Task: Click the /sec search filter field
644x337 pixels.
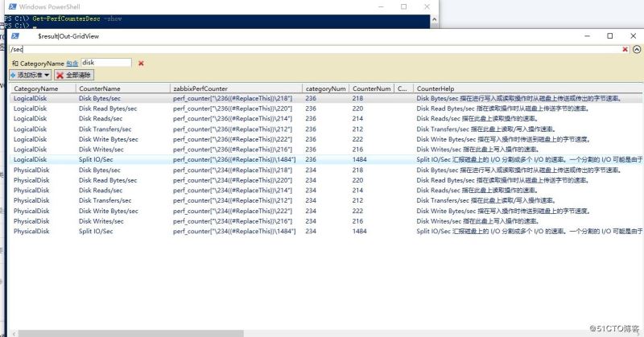Action: 314,49
